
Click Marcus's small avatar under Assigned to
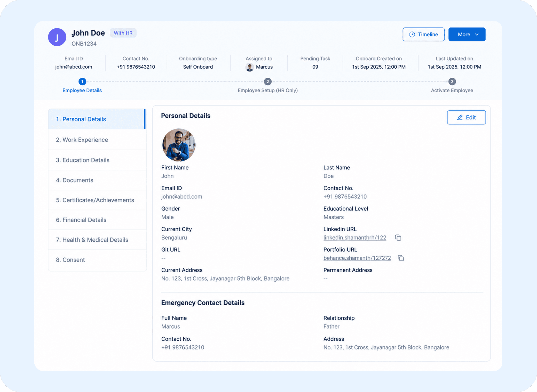point(250,67)
